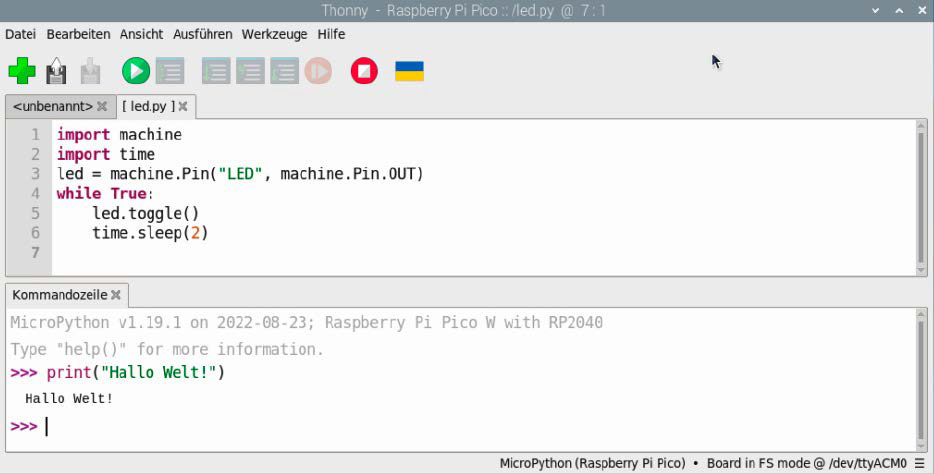Screen dimensions: 934x474
Task: Click the greyed save file icon
Action: [x=90, y=71]
